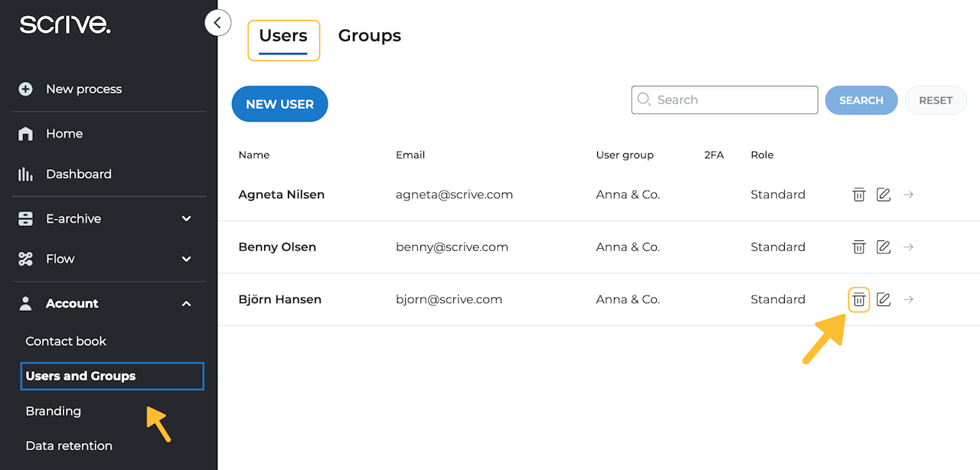The height and width of the screenshot is (470, 980).
Task: Collapse the Account section
Action: (186, 304)
